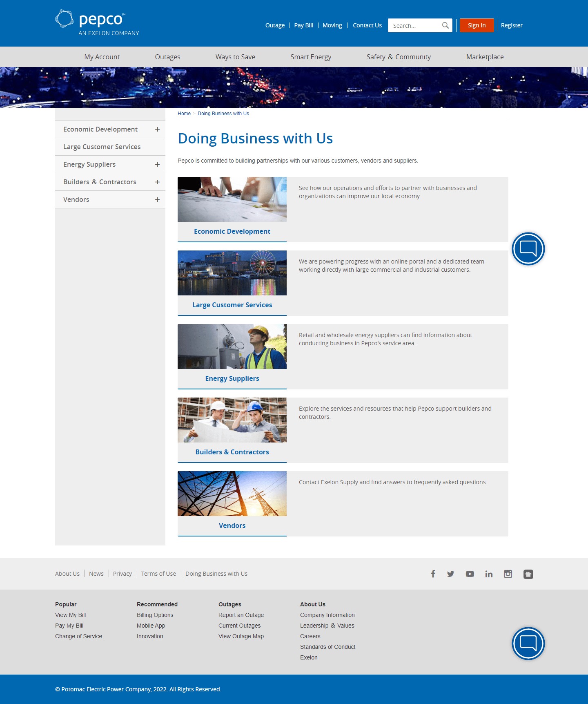Click Privacy in the footer bar
Screen dimensions: 588x704
coord(122,574)
